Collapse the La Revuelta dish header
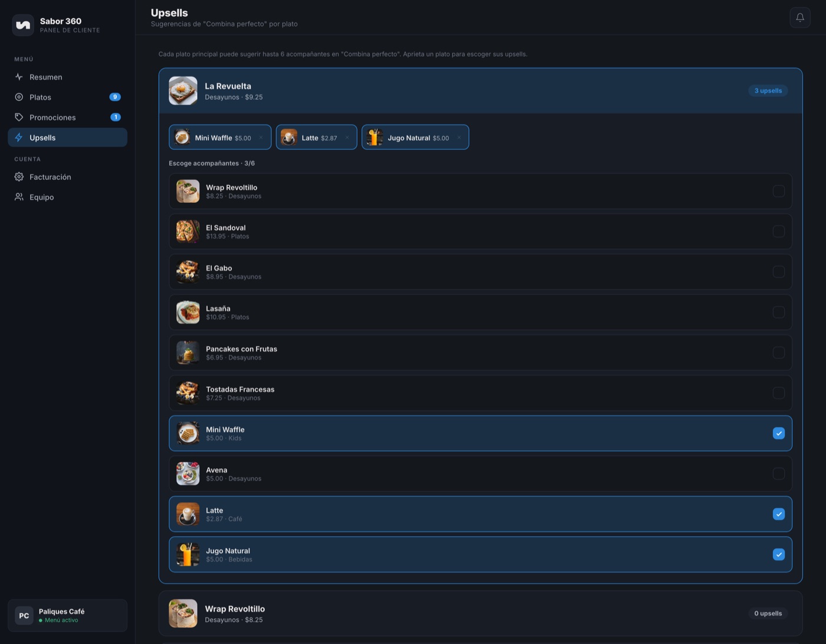 [x=480, y=91]
